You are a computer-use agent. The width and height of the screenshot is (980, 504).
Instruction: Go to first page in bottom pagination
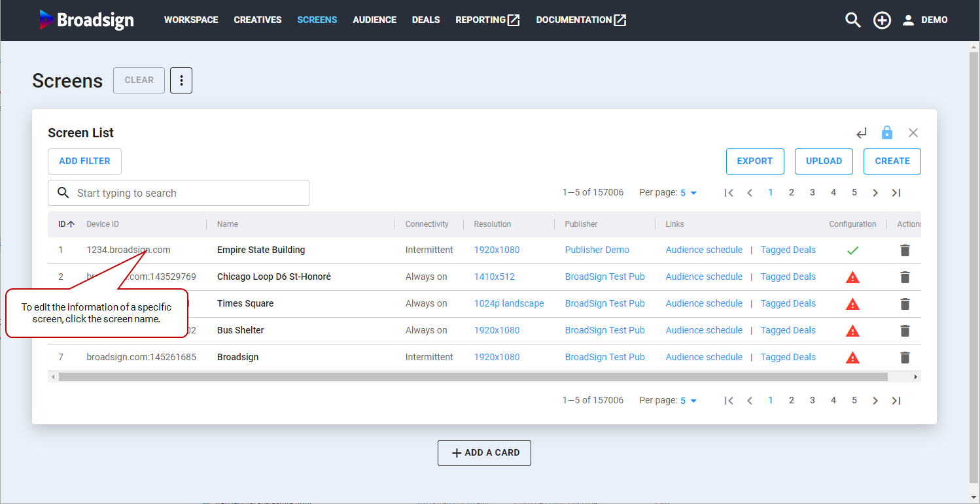pyautogui.click(x=729, y=401)
